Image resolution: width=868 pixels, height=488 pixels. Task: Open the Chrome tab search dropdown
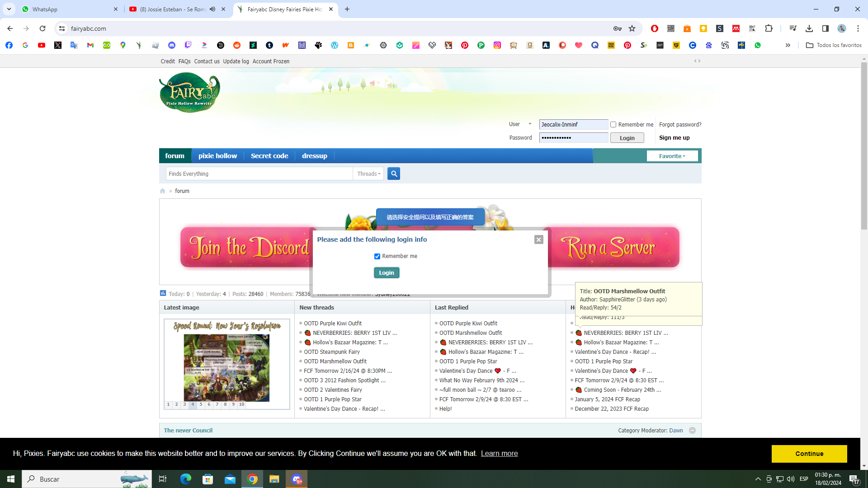coord(9,9)
